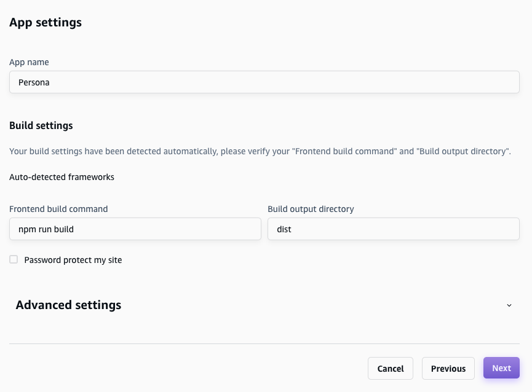
Task: Cancel the app setup
Action: (x=390, y=369)
